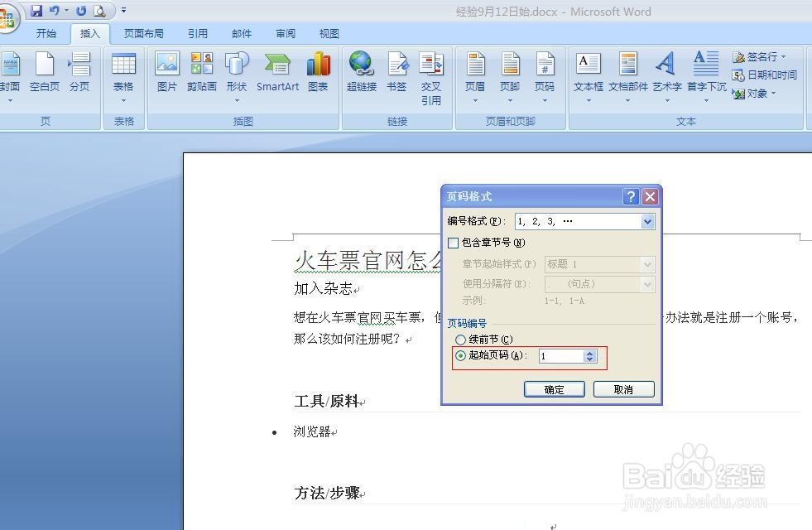Insert a chart with 图表
This screenshot has width=812, height=530.
319,73
